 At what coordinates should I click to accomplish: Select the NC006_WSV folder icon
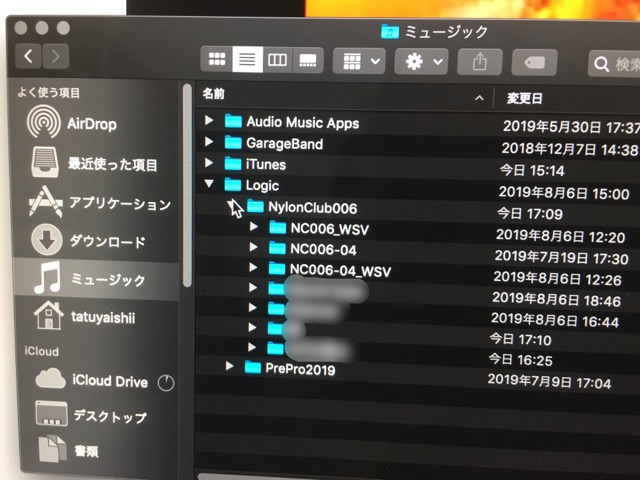pos(278,227)
